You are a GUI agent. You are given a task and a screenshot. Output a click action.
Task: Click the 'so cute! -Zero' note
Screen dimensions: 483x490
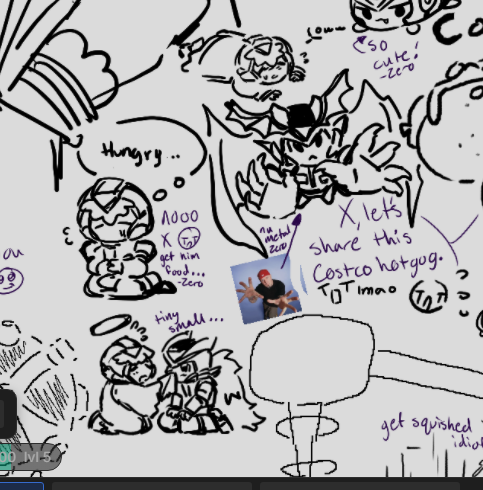[x=387, y=57]
